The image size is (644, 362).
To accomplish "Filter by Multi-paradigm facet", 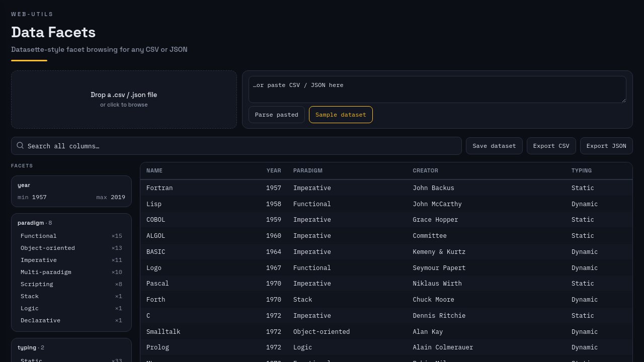I will coord(71,272).
